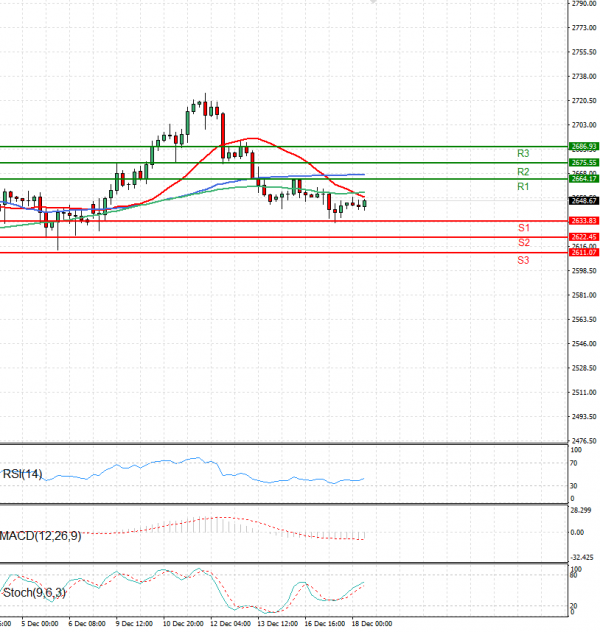The image size is (600, 632).
Task: Click the 12 Dec 04:00 time label
Action: tap(230, 624)
